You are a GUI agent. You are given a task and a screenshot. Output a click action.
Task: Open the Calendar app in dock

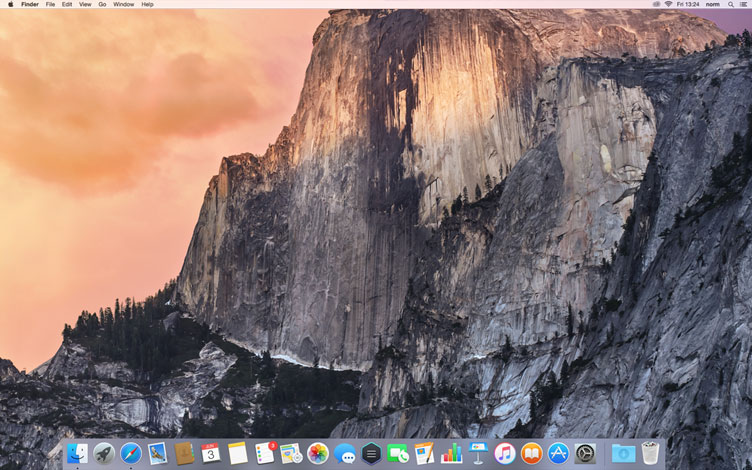211,454
